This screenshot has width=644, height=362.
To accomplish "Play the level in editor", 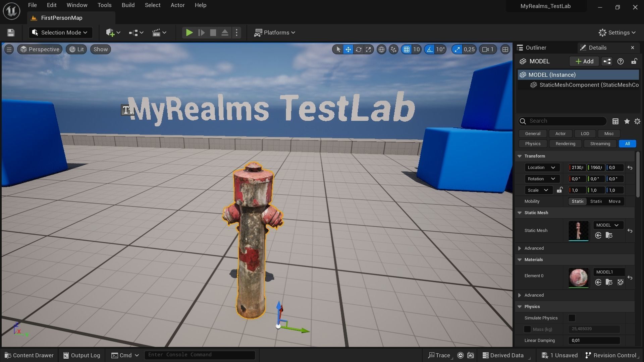I will [189, 33].
